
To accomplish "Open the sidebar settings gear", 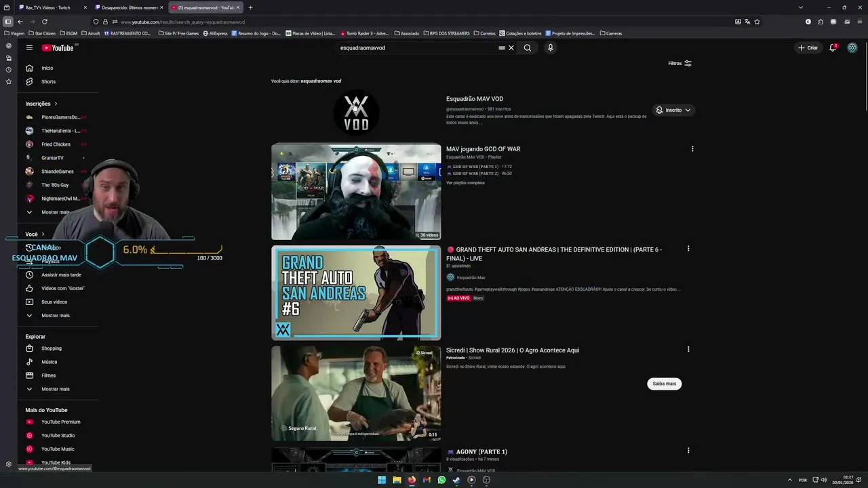I will pos(8,464).
